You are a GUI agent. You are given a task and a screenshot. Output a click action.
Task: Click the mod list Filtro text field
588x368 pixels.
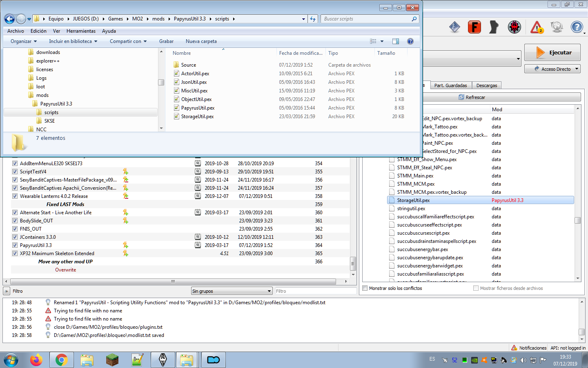pos(316,291)
